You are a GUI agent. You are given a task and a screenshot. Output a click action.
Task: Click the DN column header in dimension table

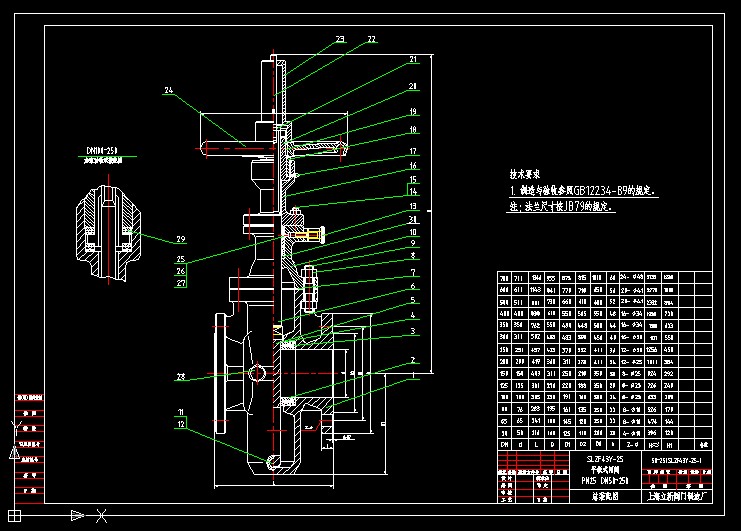point(505,441)
